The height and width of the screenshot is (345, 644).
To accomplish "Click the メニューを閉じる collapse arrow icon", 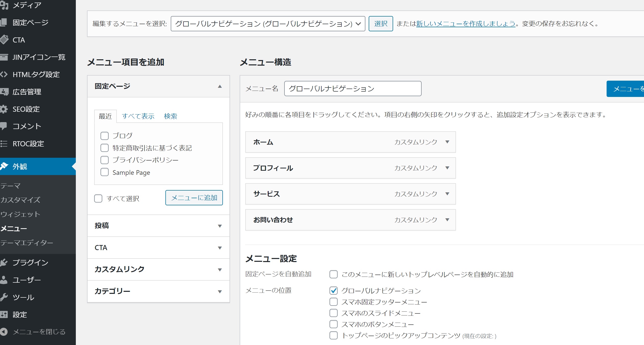I will [x=4, y=332].
